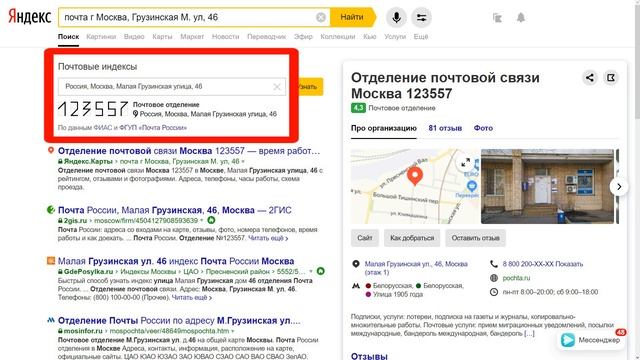
Task: Switch to the Маркет tab
Action: point(192,36)
